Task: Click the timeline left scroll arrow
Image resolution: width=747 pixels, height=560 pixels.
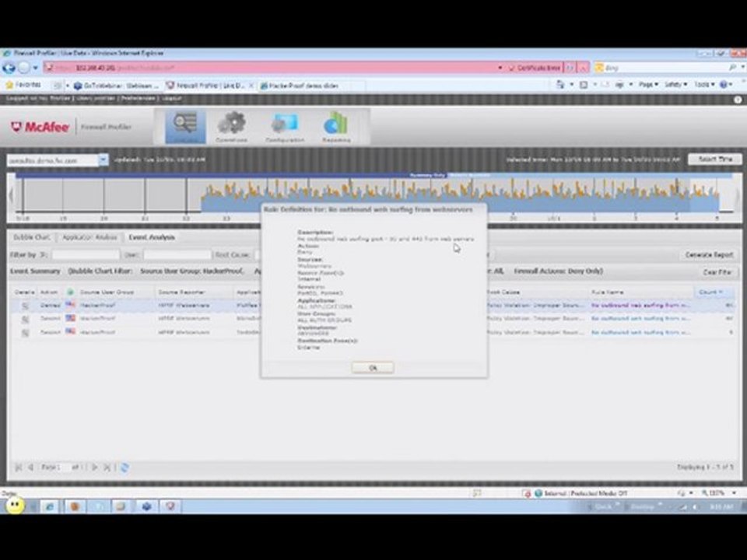Action: click(12, 195)
